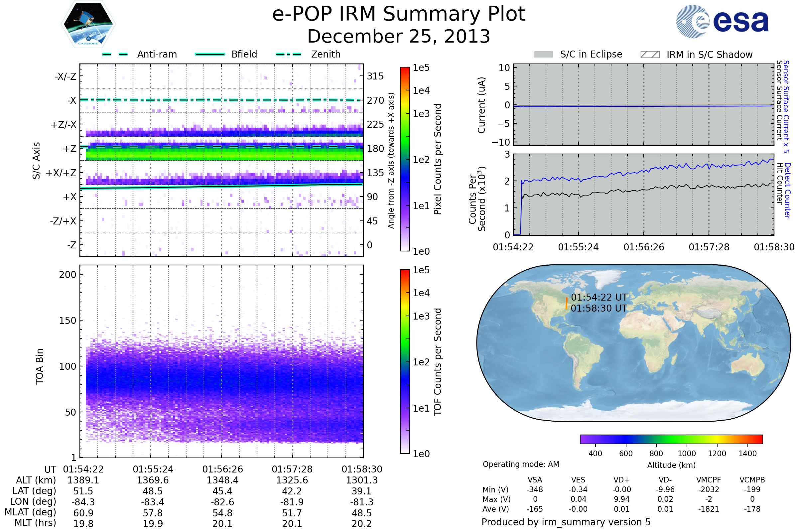Click the Bfield solid line legend marker
Viewport: 798px width, 532px height.
click(210, 54)
